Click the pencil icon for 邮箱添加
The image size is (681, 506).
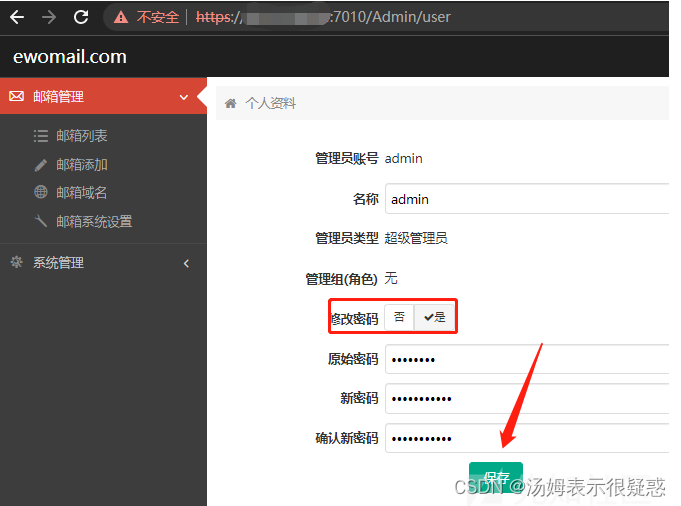coord(41,164)
